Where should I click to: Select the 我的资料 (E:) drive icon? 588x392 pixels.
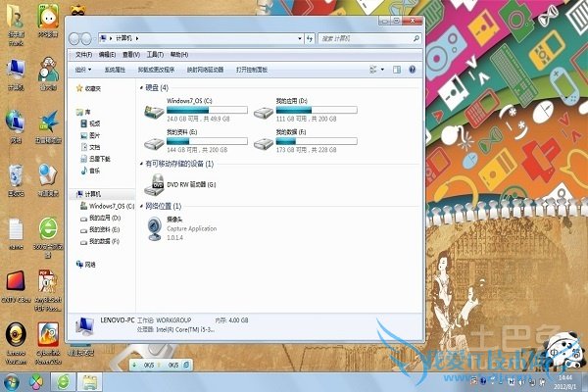[154, 143]
